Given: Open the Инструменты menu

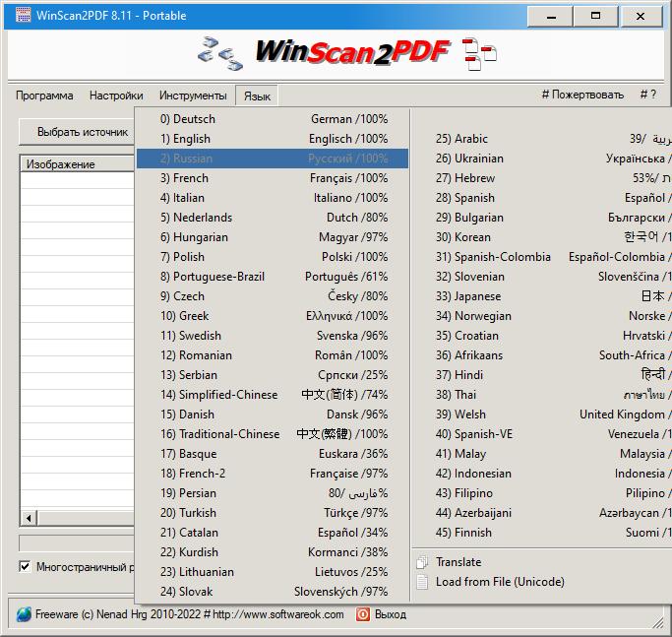Looking at the screenshot, I should pos(193,96).
